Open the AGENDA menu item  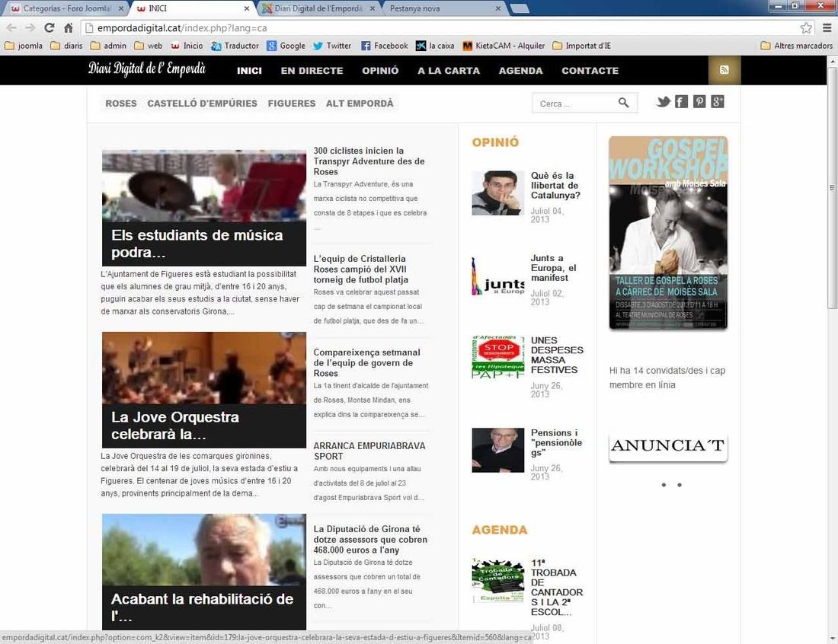tap(520, 71)
